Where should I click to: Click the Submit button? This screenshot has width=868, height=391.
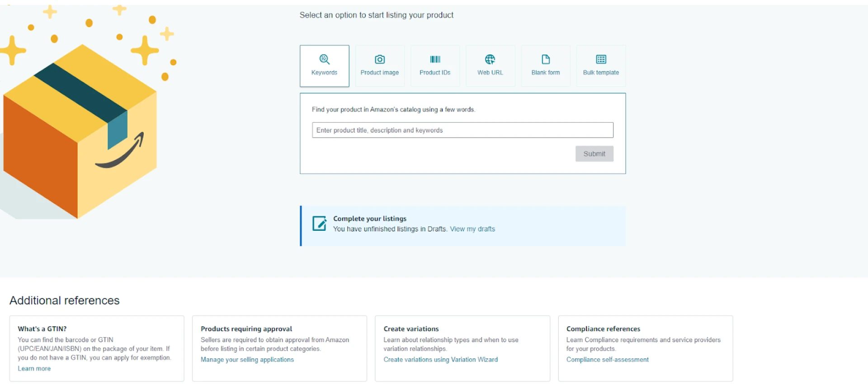pyautogui.click(x=594, y=154)
